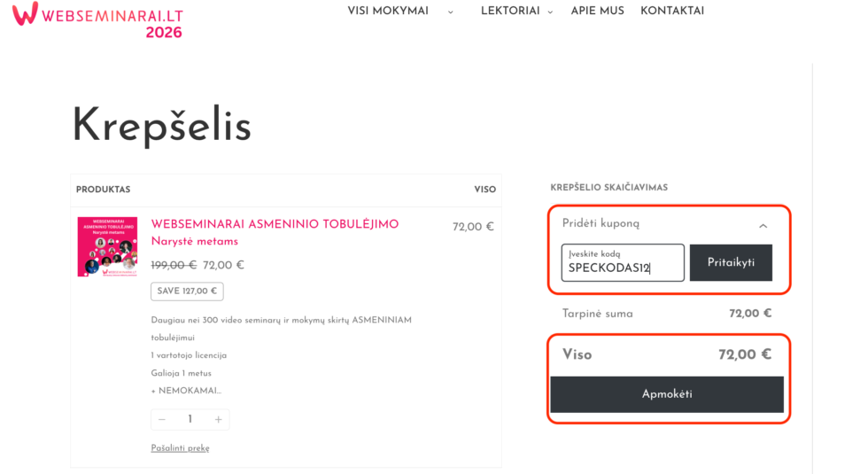
Task: Collapse the coupon section using the chevron
Action: coord(763,226)
